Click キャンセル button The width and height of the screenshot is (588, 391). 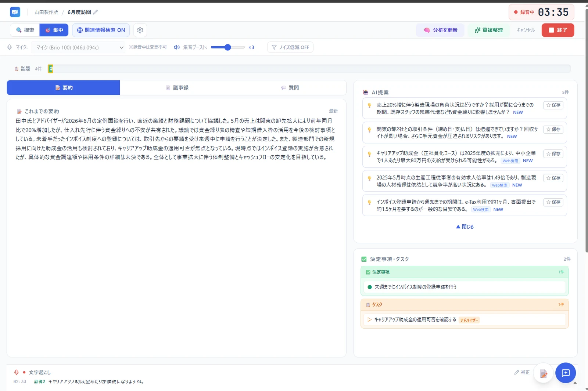(x=526, y=30)
